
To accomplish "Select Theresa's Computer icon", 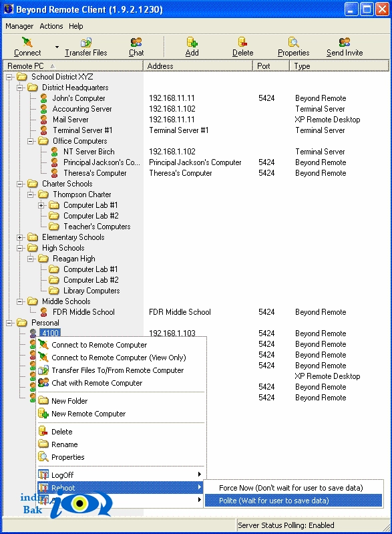I will click(x=55, y=173).
